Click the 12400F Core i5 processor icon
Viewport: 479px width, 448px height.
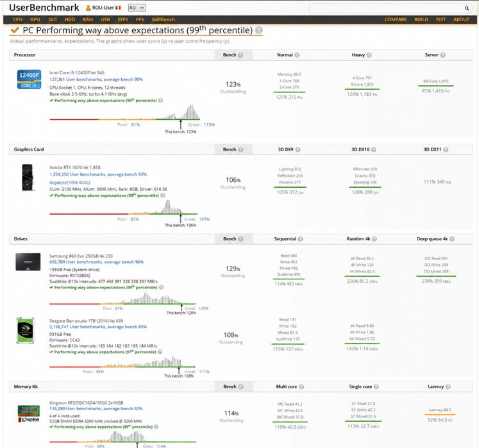[x=29, y=79]
